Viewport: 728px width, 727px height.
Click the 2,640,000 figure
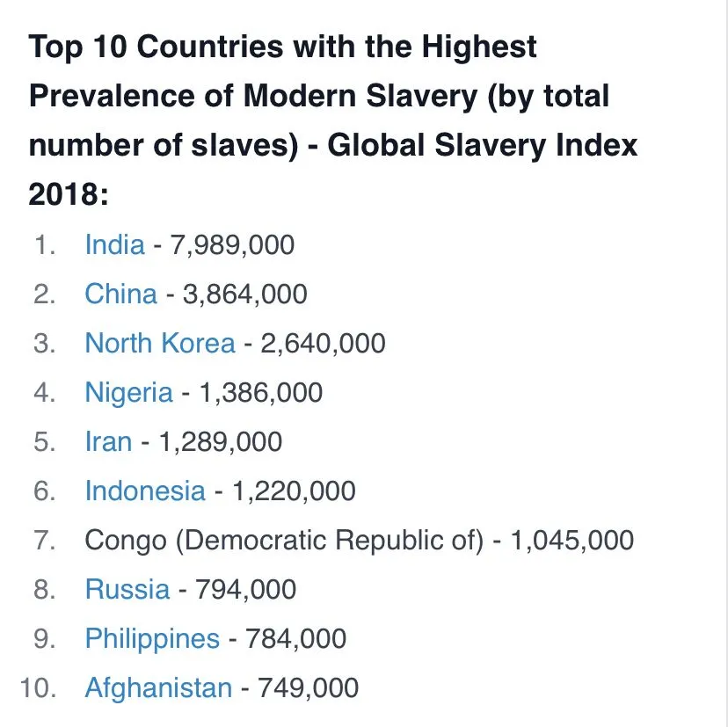322,342
